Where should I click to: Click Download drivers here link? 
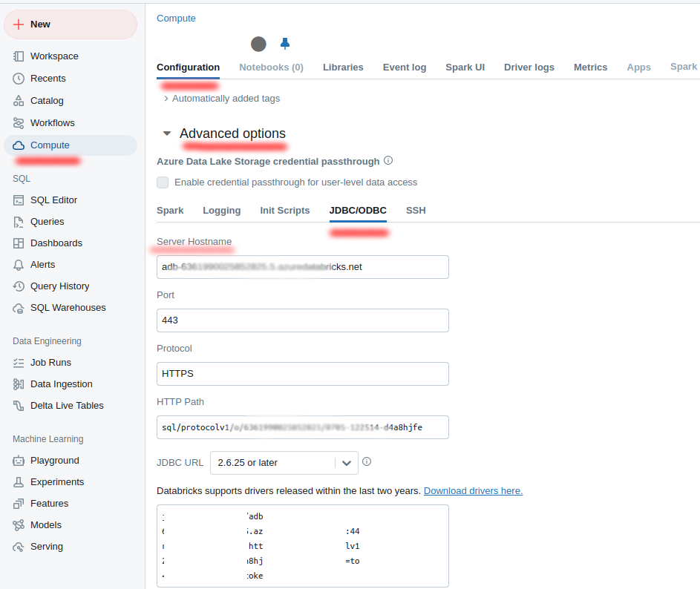(x=473, y=491)
